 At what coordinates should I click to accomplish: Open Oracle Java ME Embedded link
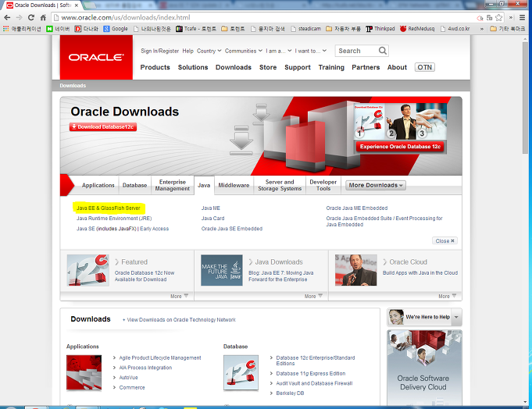[357, 208]
